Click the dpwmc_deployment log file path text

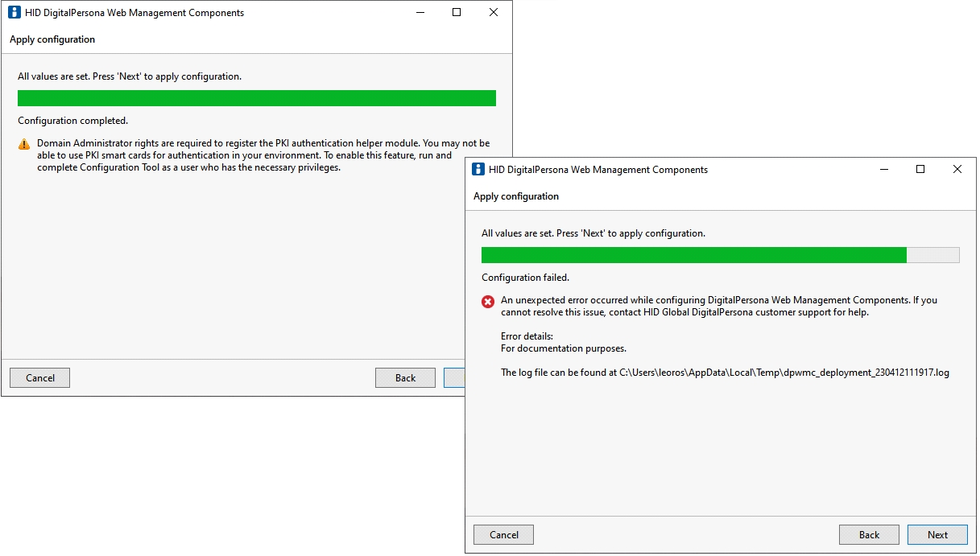click(784, 373)
